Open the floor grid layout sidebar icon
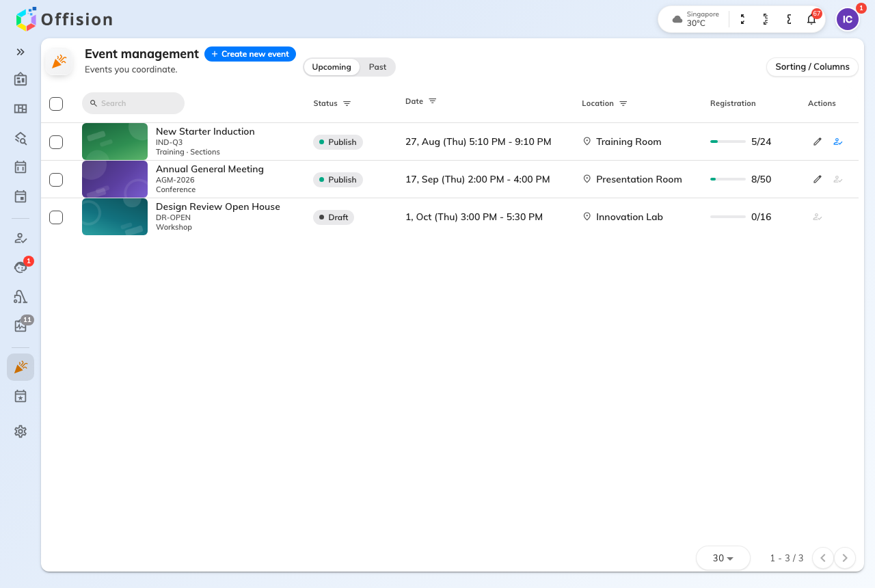 pos(21,109)
